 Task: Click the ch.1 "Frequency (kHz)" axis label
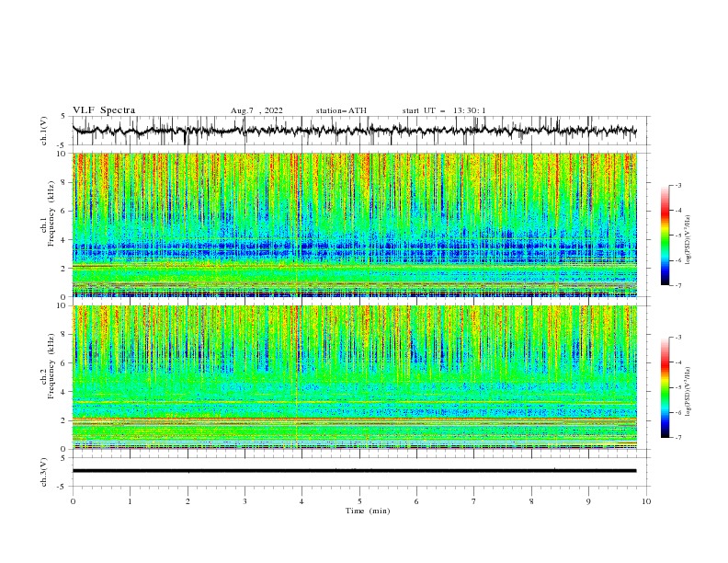click(51, 212)
